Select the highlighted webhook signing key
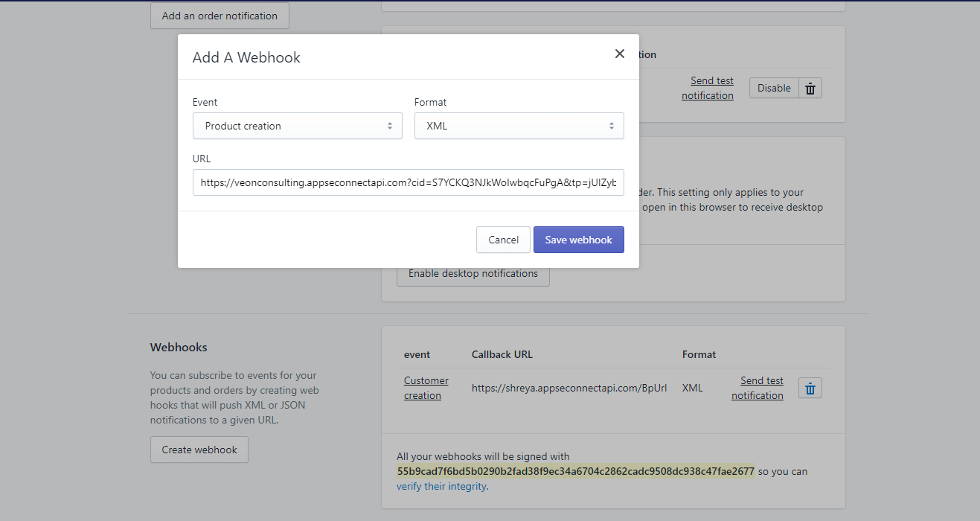 click(575, 471)
